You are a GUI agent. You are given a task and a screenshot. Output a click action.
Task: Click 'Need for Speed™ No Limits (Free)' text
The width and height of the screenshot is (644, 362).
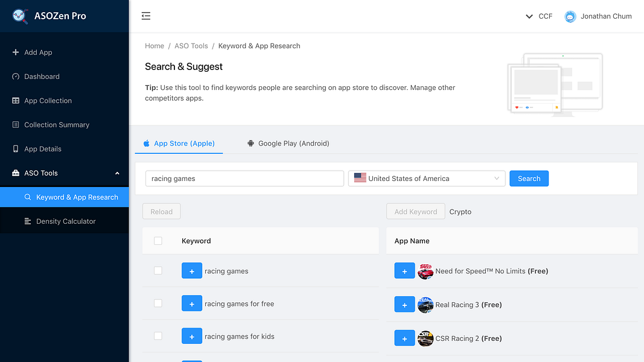(x=492, y=271)
